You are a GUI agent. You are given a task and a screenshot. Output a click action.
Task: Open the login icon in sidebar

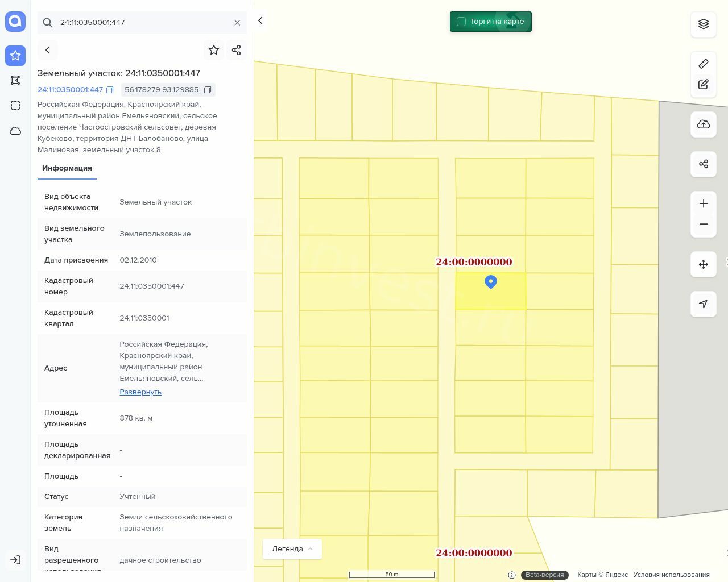point(15,560)
